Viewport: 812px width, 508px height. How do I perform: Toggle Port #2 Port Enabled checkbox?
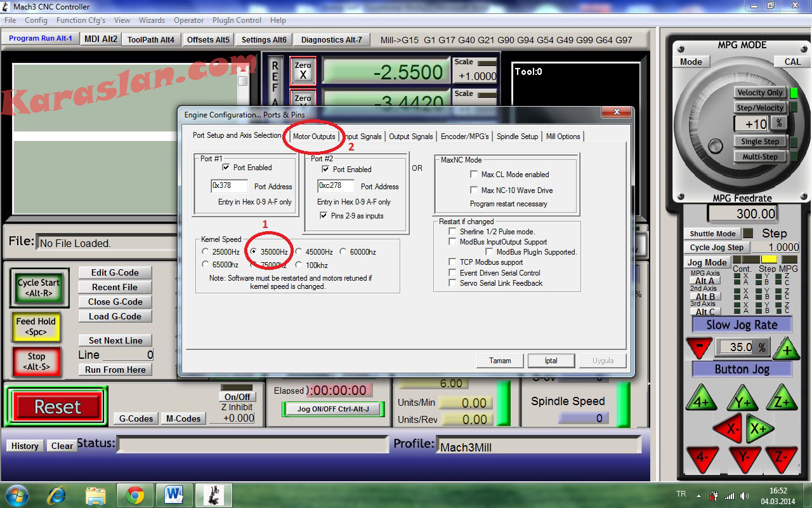(x=325, y=170)
